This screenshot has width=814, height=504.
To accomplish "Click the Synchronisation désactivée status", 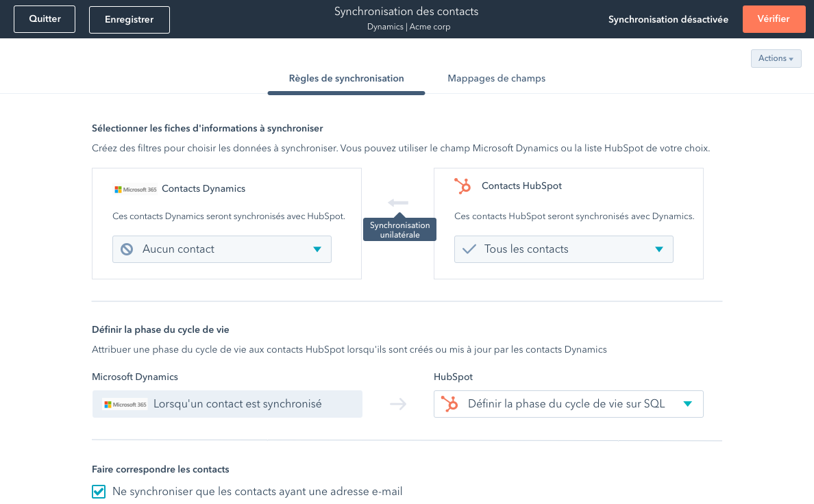I will pyautogui.click(x=668, y=20).
